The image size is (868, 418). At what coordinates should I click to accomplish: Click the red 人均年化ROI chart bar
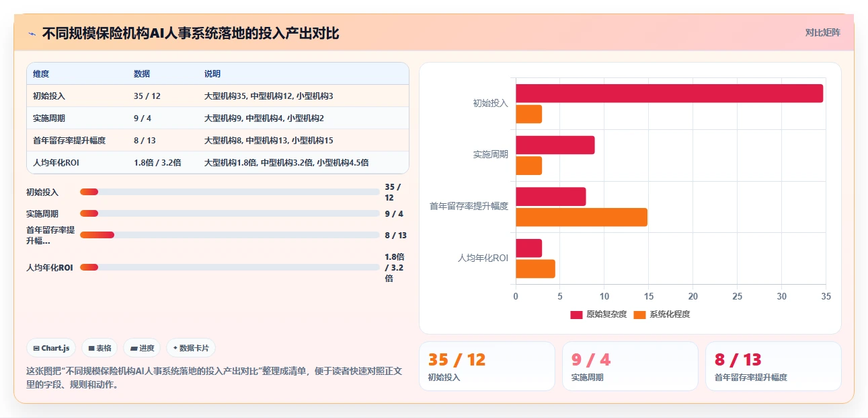pos(529,248)
